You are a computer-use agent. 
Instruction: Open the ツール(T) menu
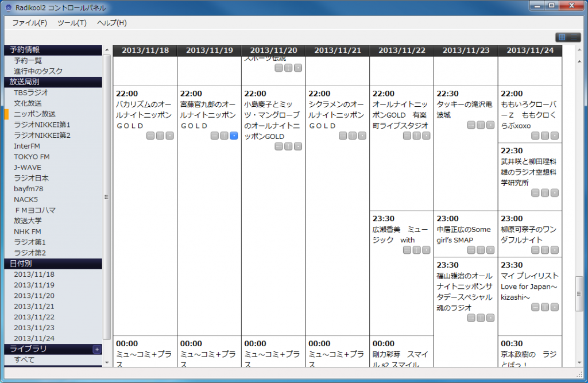[x=72, y=23]
